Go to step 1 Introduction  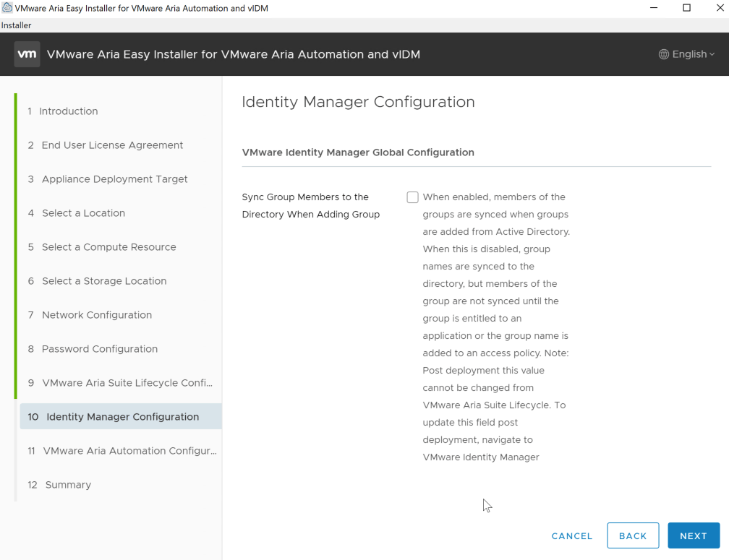click(68, 111)
